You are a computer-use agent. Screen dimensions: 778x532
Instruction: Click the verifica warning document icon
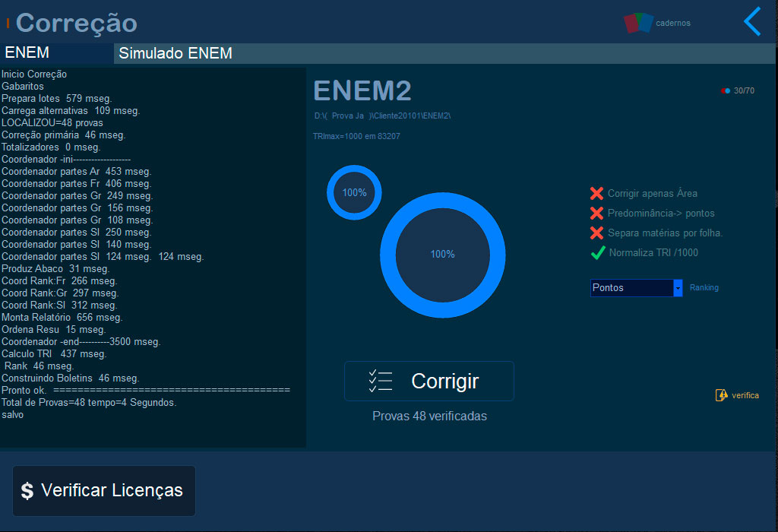(x=722, y=395)
